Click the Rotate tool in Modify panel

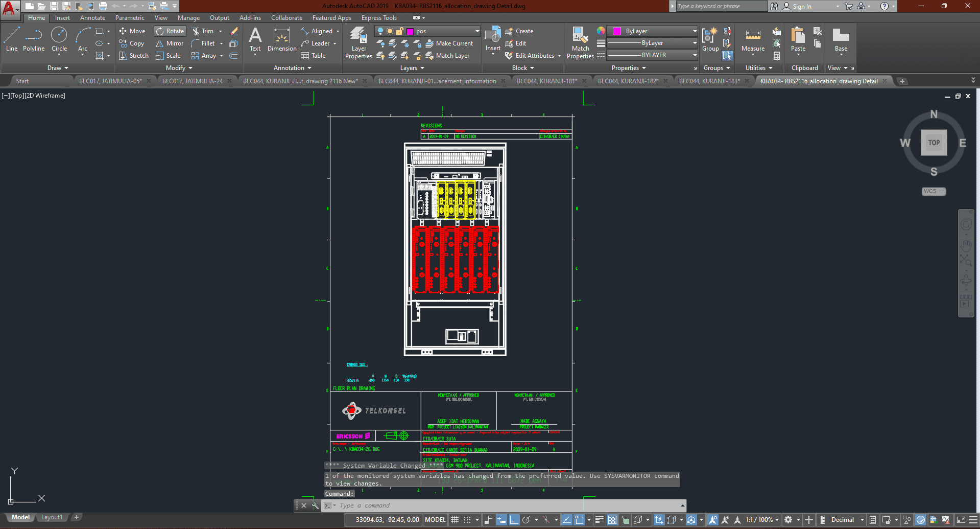170,31
